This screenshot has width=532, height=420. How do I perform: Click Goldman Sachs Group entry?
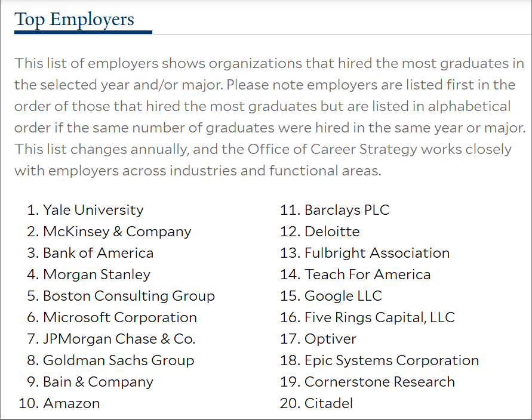(119, 360)
